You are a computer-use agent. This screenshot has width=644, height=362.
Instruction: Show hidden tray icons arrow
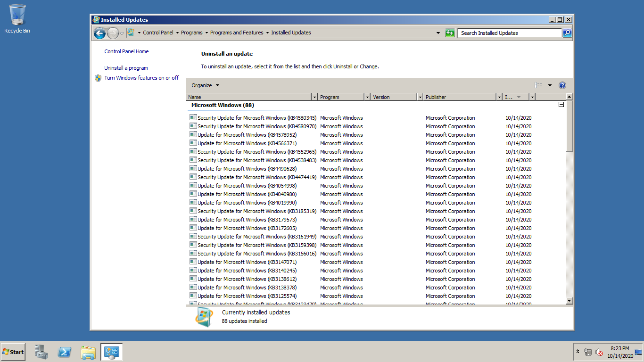[x=578, y=352]
